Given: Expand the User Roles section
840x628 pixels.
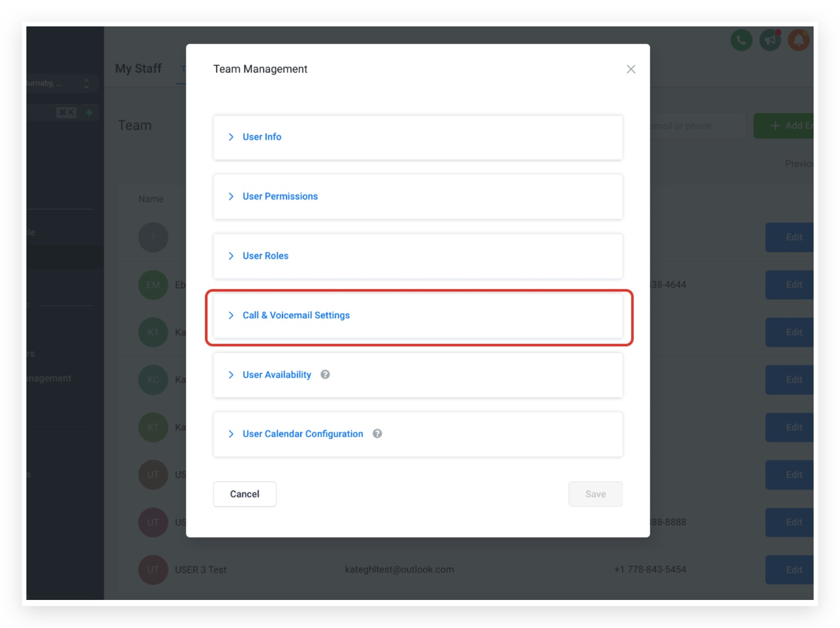Looking at the screenshot, I should (418, 256).
